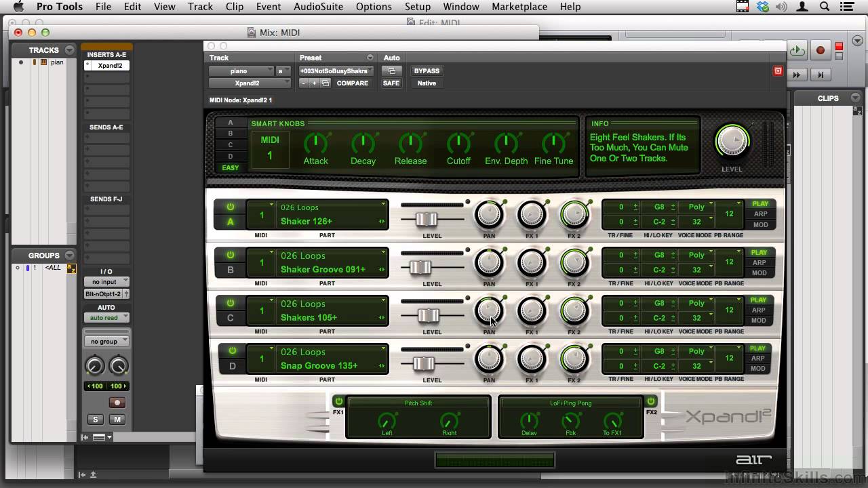This screenshot has width=868, height=488.
Task: Toggle FX2 LoFi Ping Pong power button
Action: tap(651, 401)
